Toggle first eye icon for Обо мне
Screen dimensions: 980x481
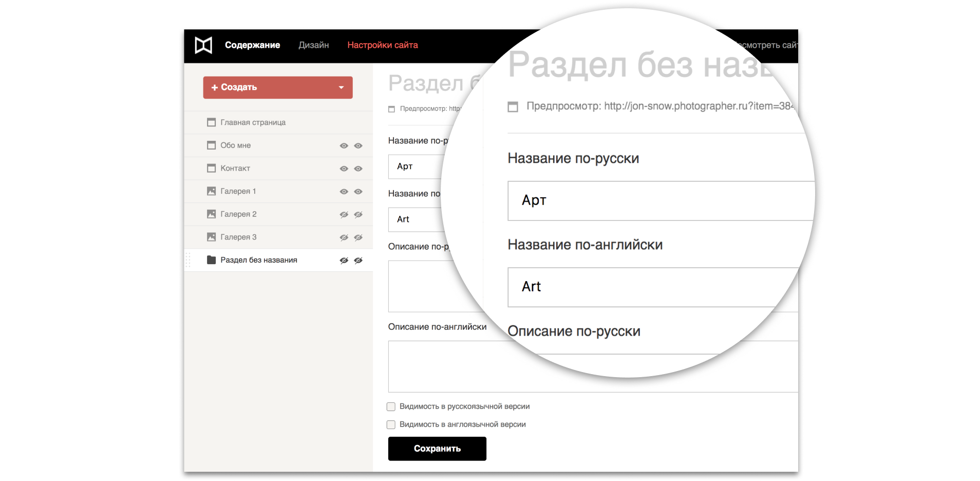344,146
